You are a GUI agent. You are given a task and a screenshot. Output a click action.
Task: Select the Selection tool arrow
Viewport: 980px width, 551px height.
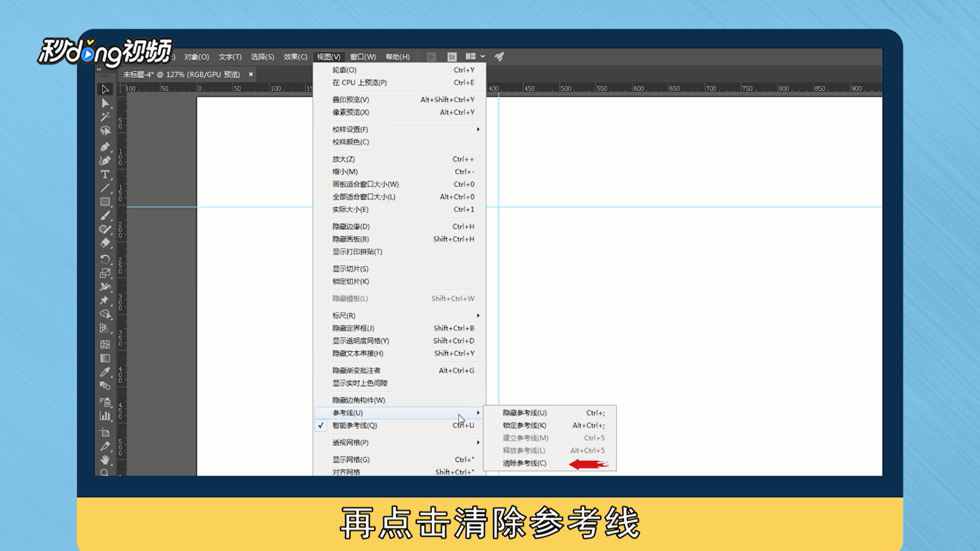105,89
